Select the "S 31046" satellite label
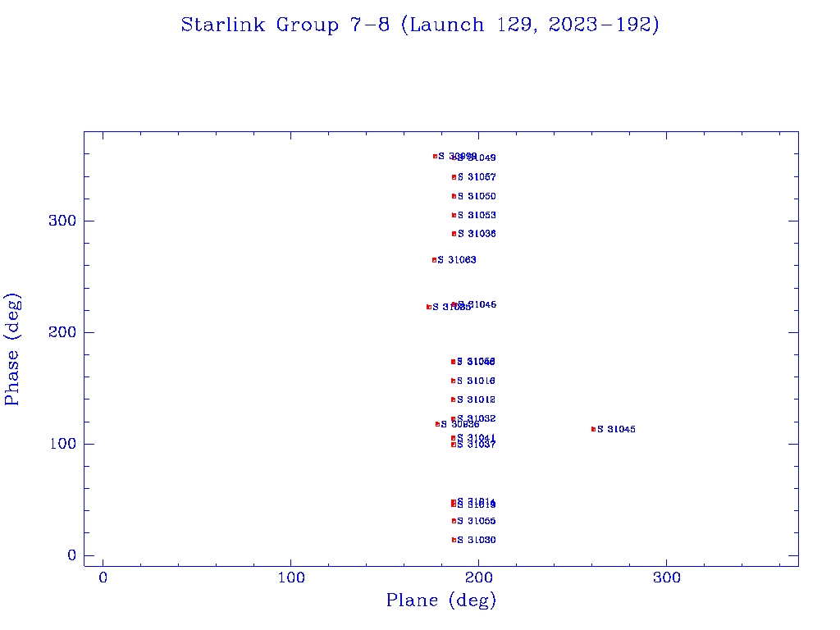This screenshot has height=630, width=840. [x=477, y=305]
